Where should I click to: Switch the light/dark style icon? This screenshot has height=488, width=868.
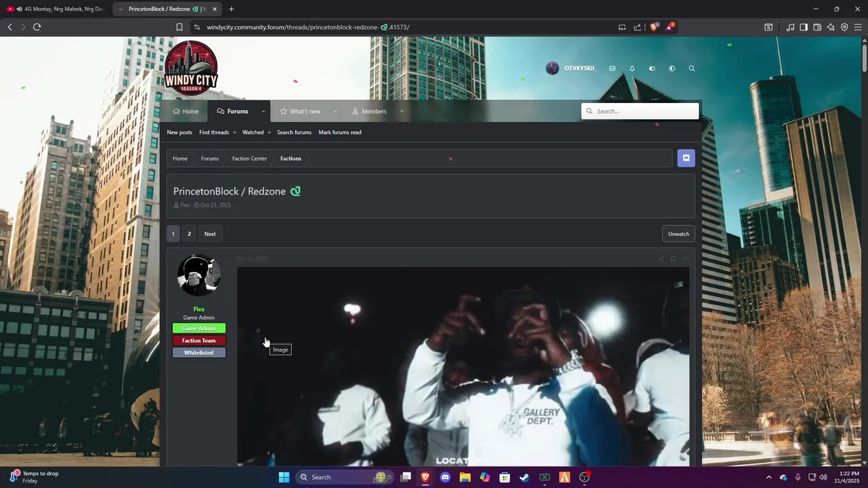[672, 68]
